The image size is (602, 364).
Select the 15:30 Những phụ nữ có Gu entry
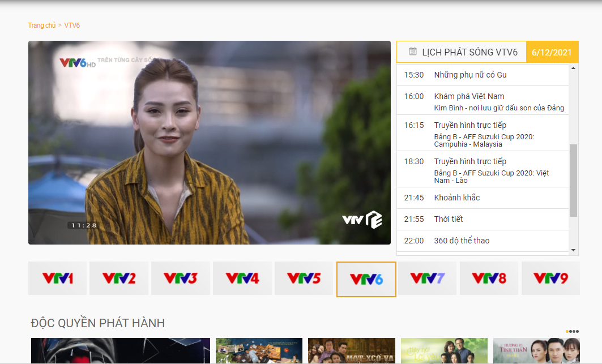[483, 75]
